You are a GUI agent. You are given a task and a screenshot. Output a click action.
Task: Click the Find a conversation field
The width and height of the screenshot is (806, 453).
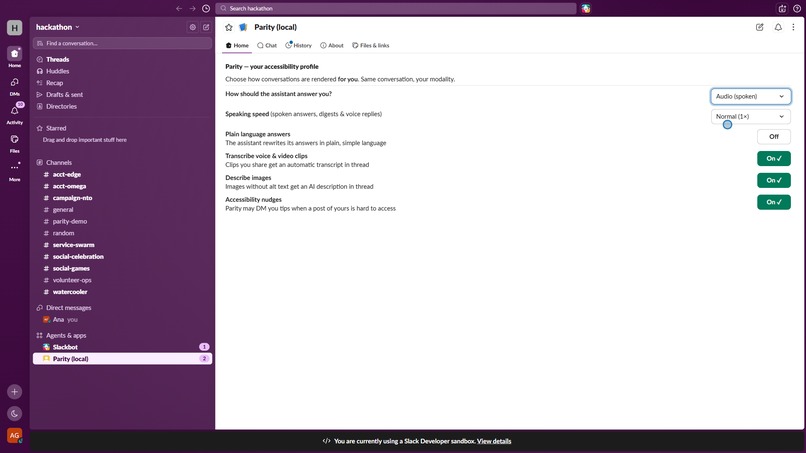pos(122,43)
